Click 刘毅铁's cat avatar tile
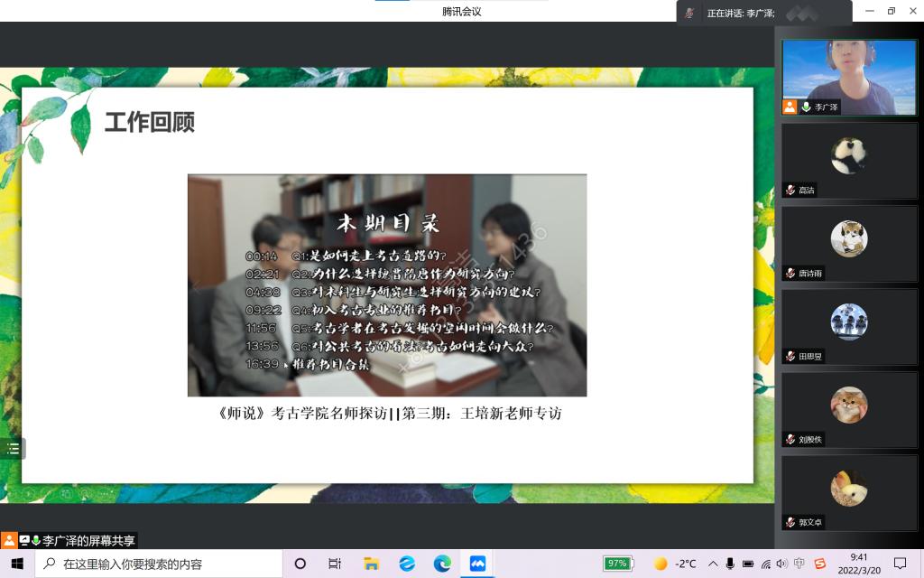The height and width of the screenshot is (578, 924). pos(848,405)
